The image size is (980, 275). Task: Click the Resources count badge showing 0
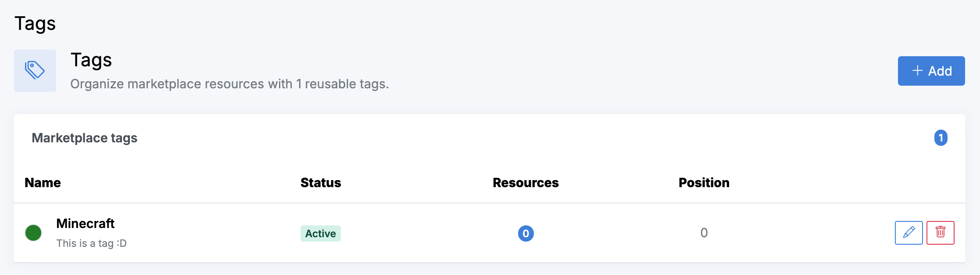(526, 233)
